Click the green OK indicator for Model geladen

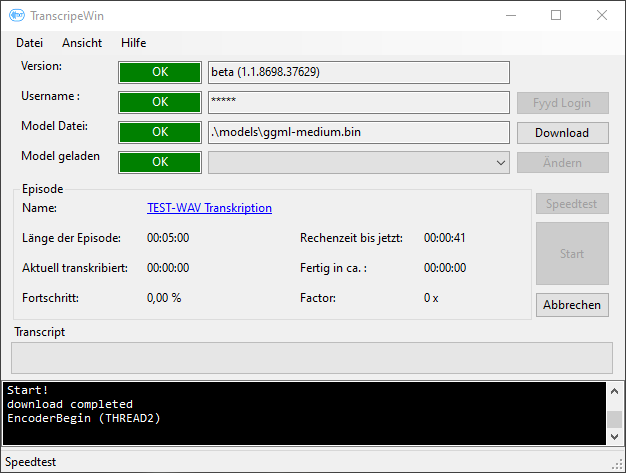[160, 162]
